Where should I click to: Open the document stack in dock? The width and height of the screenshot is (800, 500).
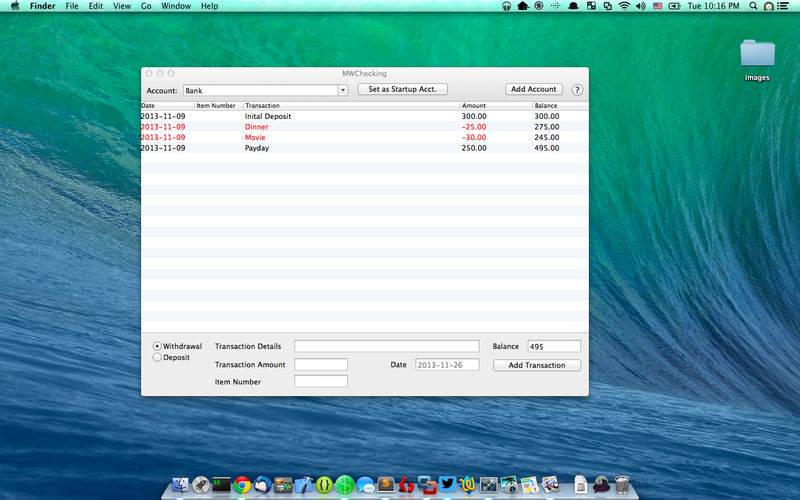pos(581,485)
